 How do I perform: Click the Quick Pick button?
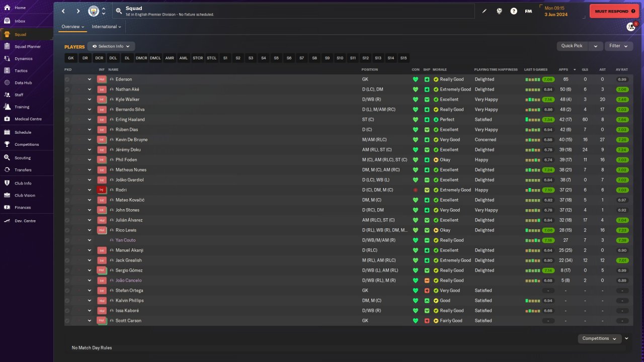point(572,46)
